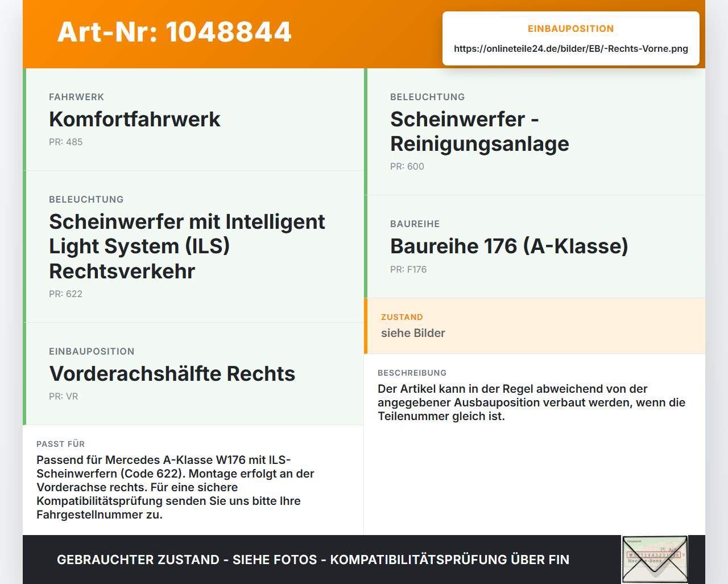The width and height of the screenshot is (728, 584).
Task: Click the 'BAUREIHE' category label
Action: pyautogui.click(x=415, y=224)
